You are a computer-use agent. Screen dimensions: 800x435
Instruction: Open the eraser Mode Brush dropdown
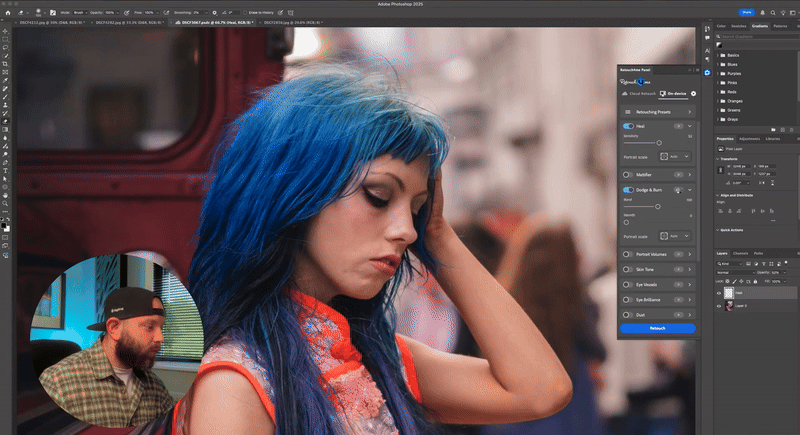pos(80,13)
